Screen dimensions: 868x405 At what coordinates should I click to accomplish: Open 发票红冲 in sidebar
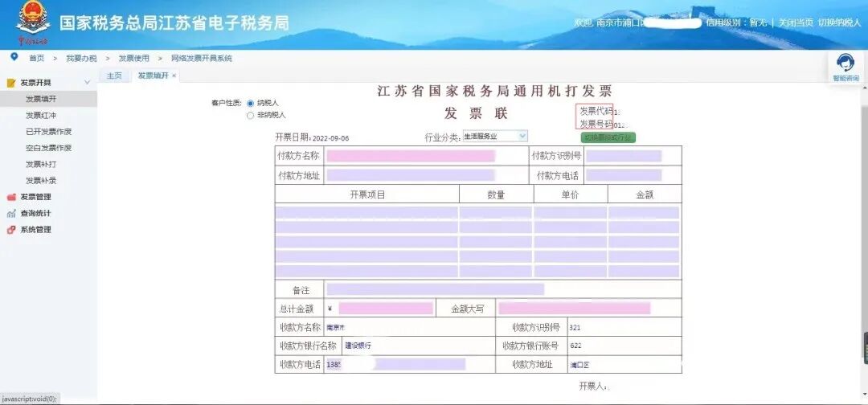tap(41, 116)
